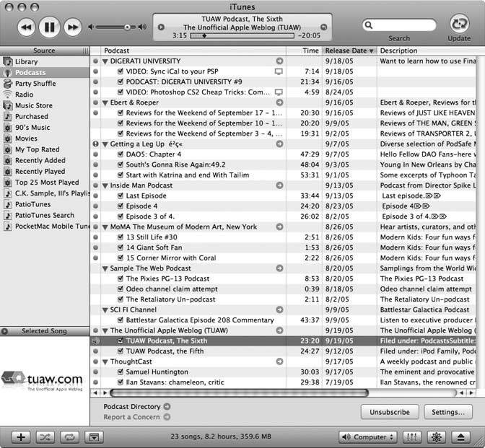485x448 pixels.
Task: Toggle the repeat button
Action: pyautogui.click(x=70, y=436)
